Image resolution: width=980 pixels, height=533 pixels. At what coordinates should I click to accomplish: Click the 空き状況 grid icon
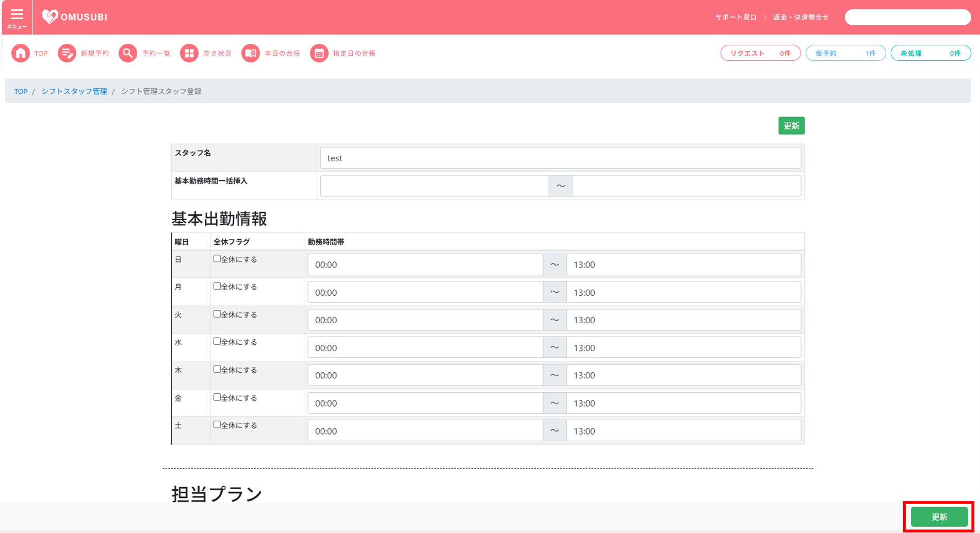[189, 53]
